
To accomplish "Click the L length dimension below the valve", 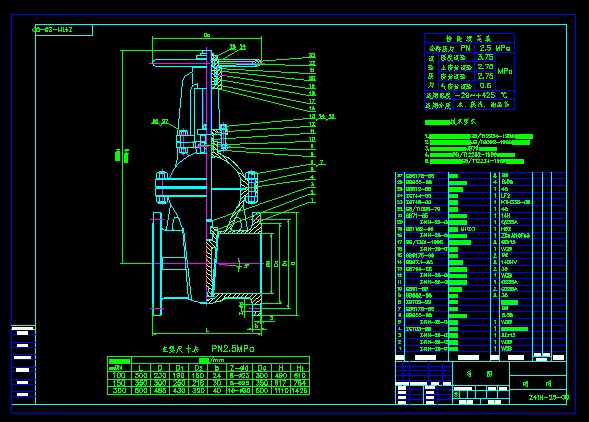I will tap(207, 330).
